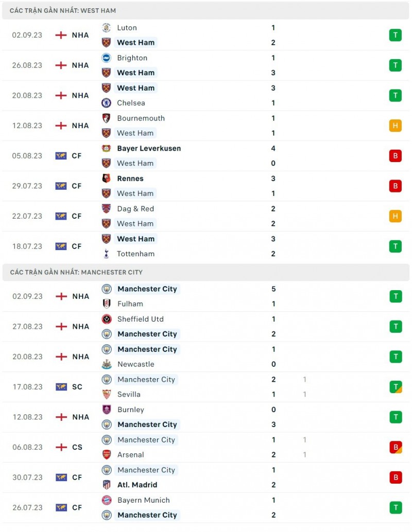The image size is (412, 532).
Task: Select the 'Các trận gần nhất: West Ham' header
Action: click(63, 10)
